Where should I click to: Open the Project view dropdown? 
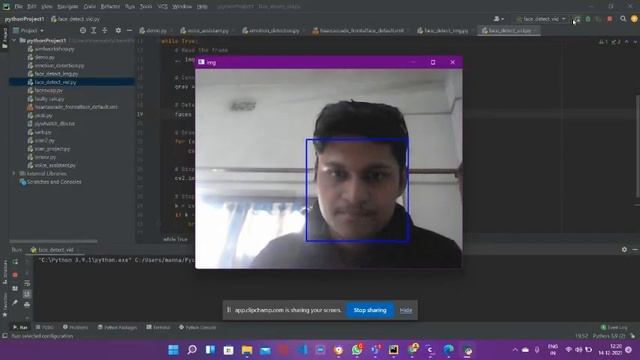29,31
